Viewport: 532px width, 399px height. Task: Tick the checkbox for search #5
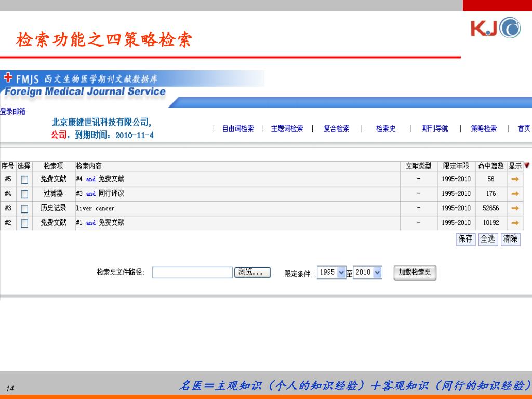[24, 180]
